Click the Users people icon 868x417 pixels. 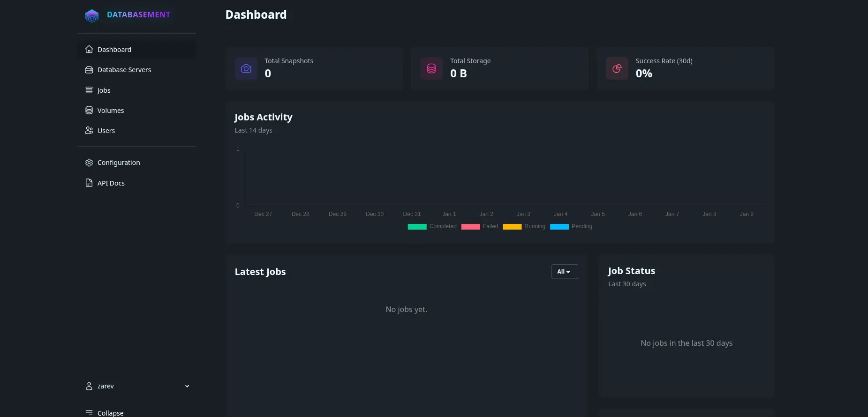(89, 131)
